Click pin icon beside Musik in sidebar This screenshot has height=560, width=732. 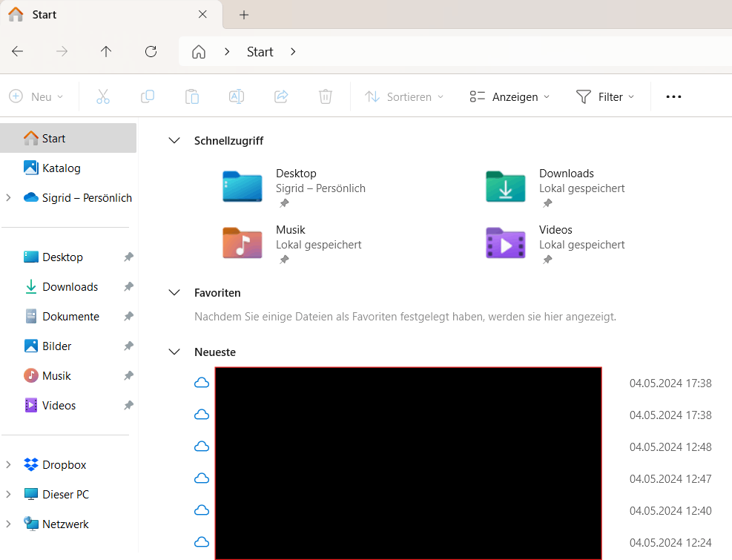[128, 375]
